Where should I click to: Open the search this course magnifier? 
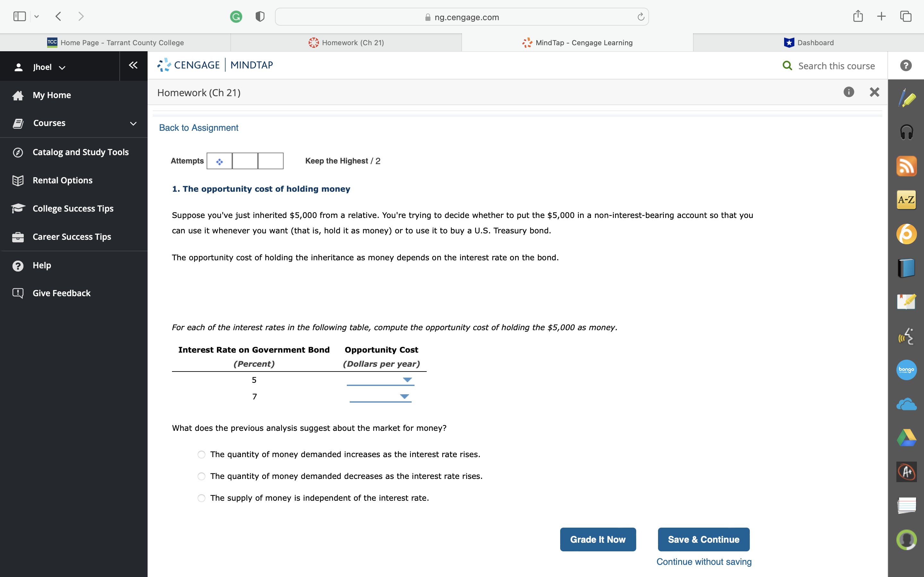(787, 66)
